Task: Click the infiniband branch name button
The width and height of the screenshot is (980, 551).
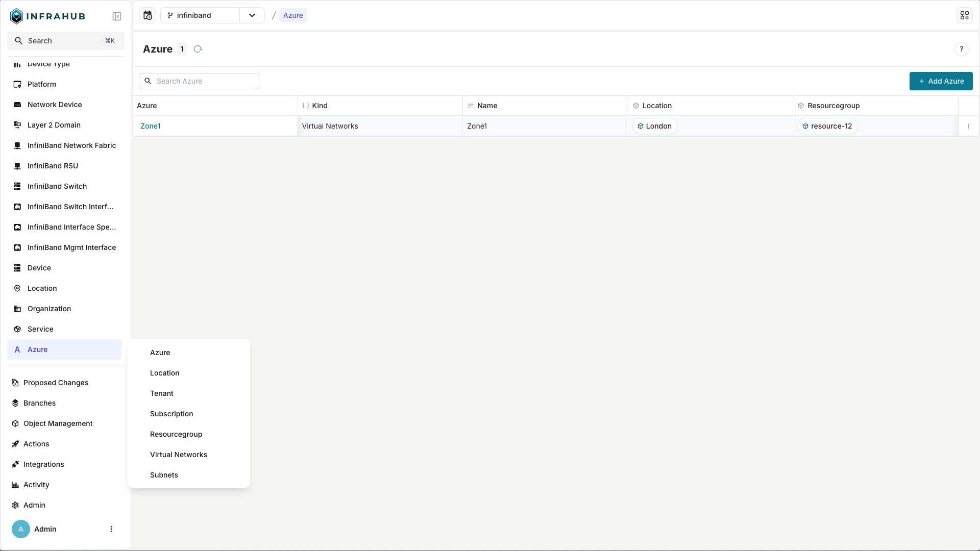Action: click(200, 15)
